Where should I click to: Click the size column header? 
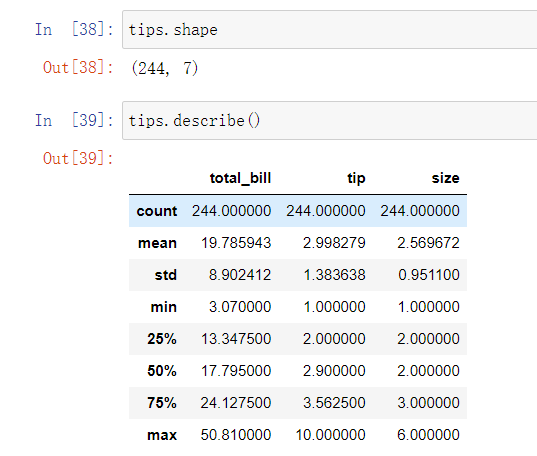446,178
